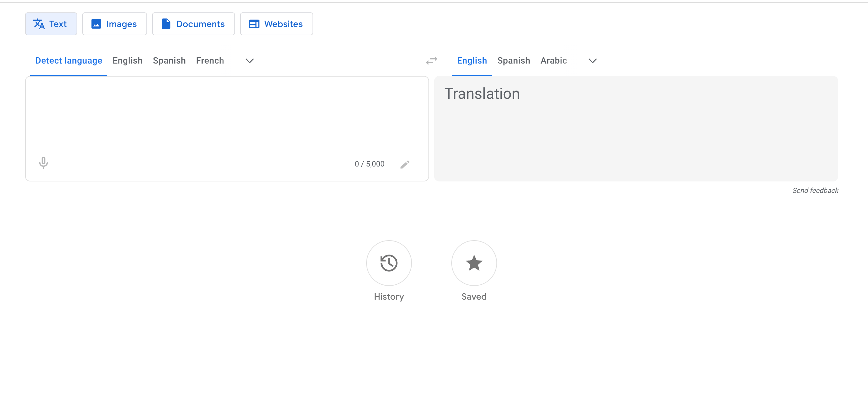
Task: Enable automatic language detection
Action: click(x=69, y=61)
